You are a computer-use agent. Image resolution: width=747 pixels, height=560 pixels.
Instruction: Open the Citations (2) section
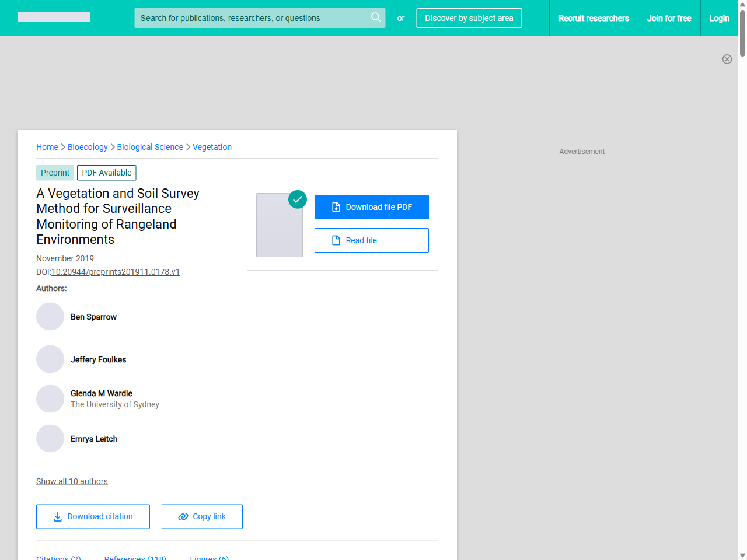click(58, 557)
